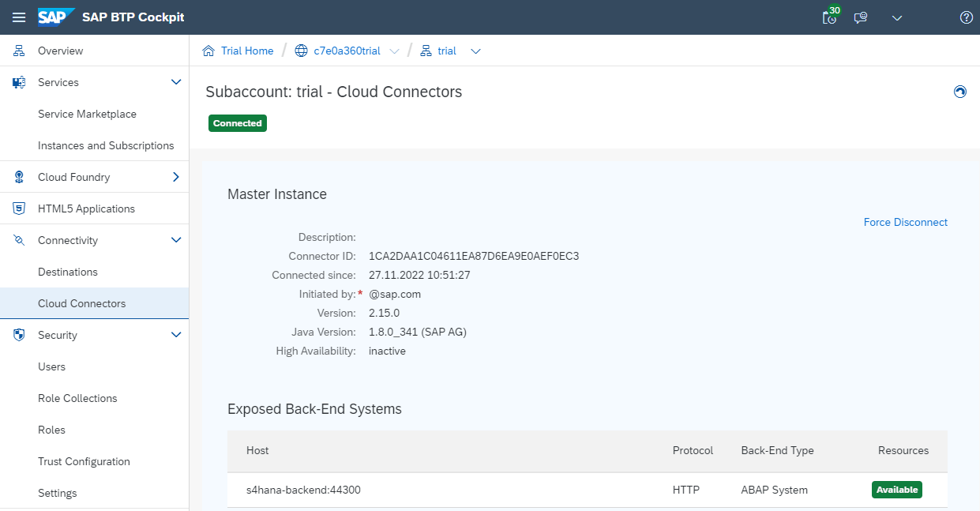The height and width of the screenshot is (511, 980).
Task: Open Users under Security
Action: pos(51,366)
